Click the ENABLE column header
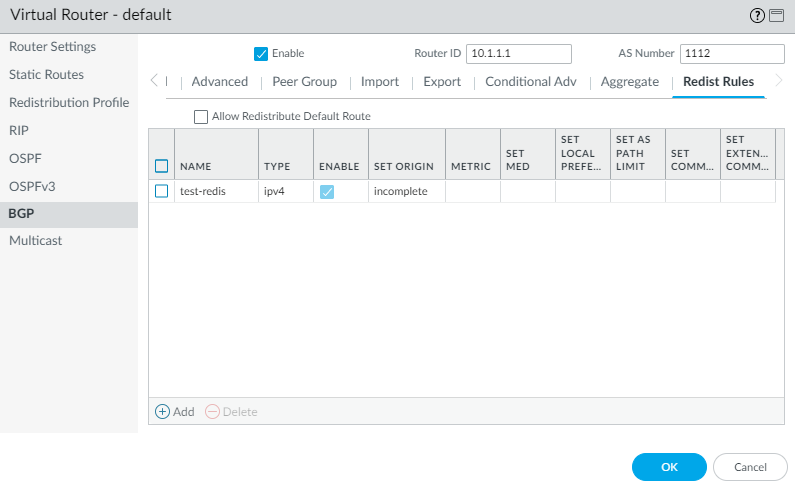This screenshot has width=795, height=495. coord(341,154)
